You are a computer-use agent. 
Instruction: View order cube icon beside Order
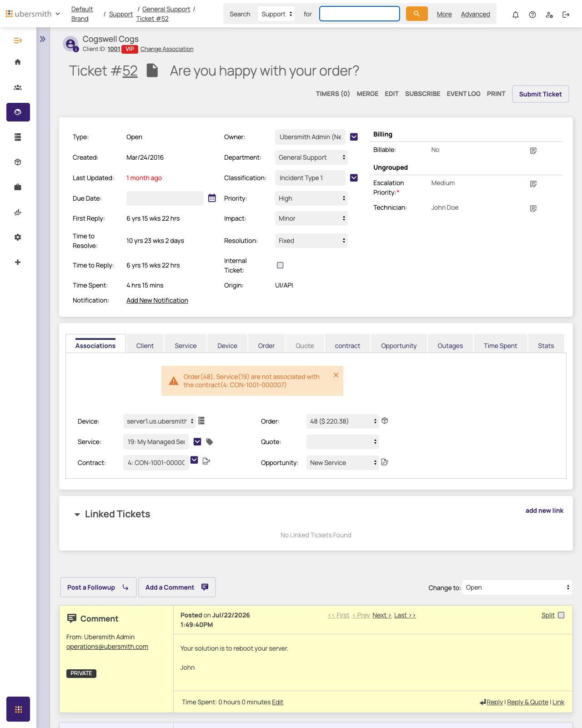tap(385, 420)
